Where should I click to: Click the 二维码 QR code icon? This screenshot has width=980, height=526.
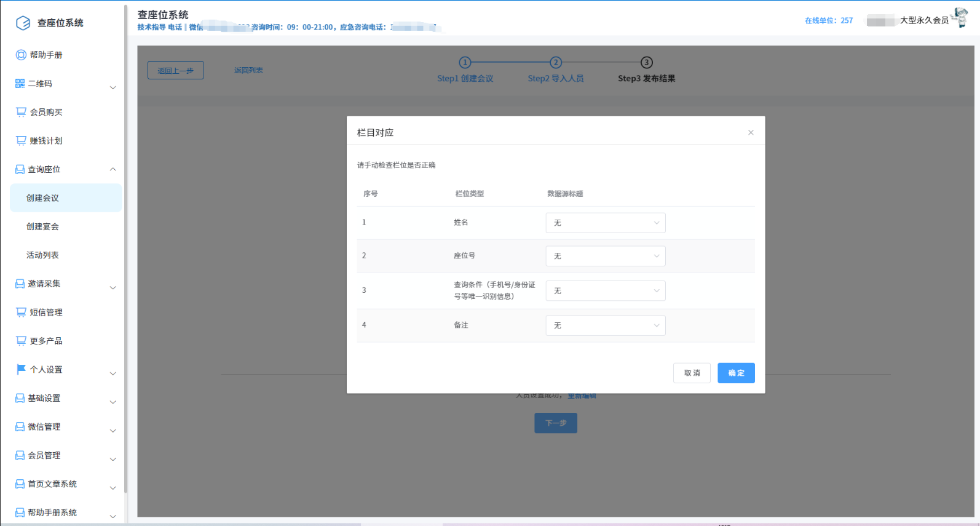point(20,84)
